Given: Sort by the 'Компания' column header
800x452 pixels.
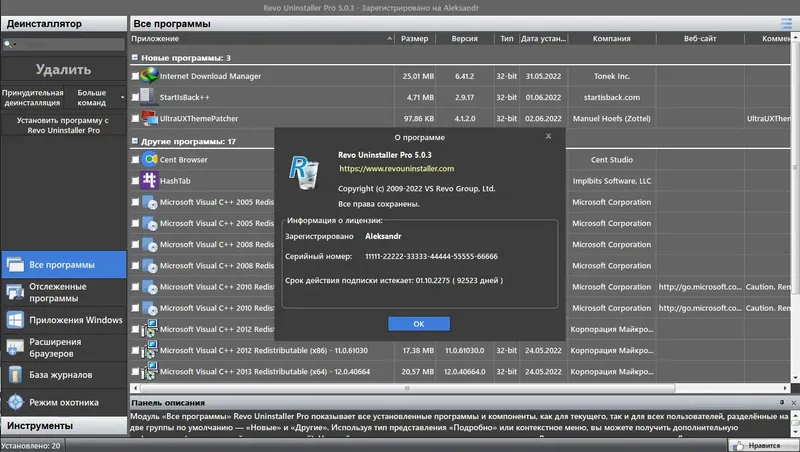Looking at the screenshot, I should click(612, 38).
